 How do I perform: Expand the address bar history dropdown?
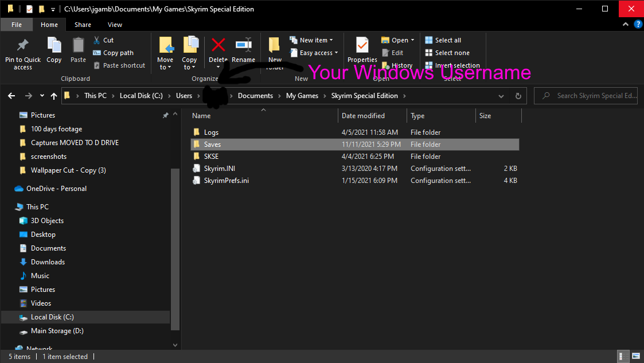click(501, 96)
